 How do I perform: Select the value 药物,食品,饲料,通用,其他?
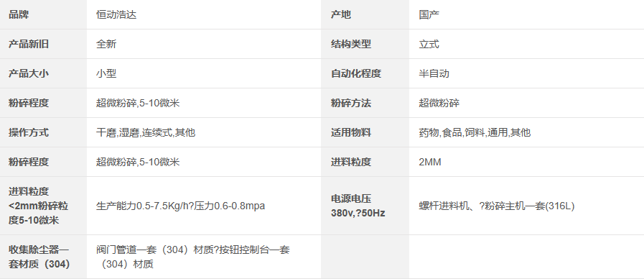475,132
